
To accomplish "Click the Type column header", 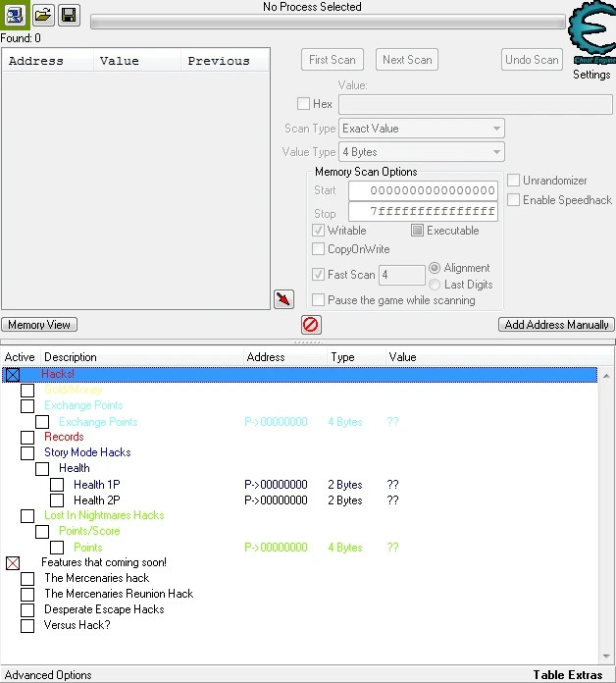I will [x=356, y=357].
